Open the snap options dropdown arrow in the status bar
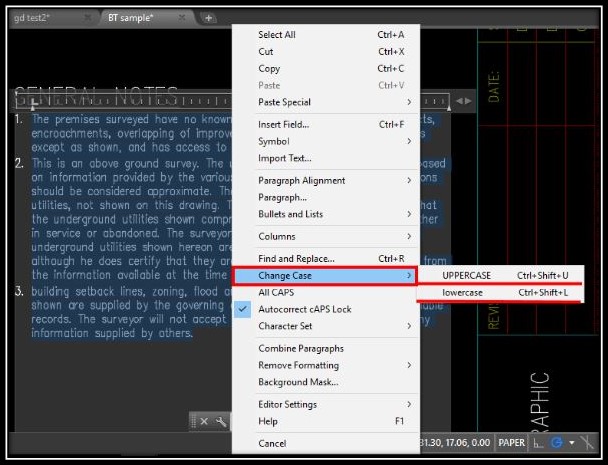Screen dimensions: 608x465 pos(572,443)
